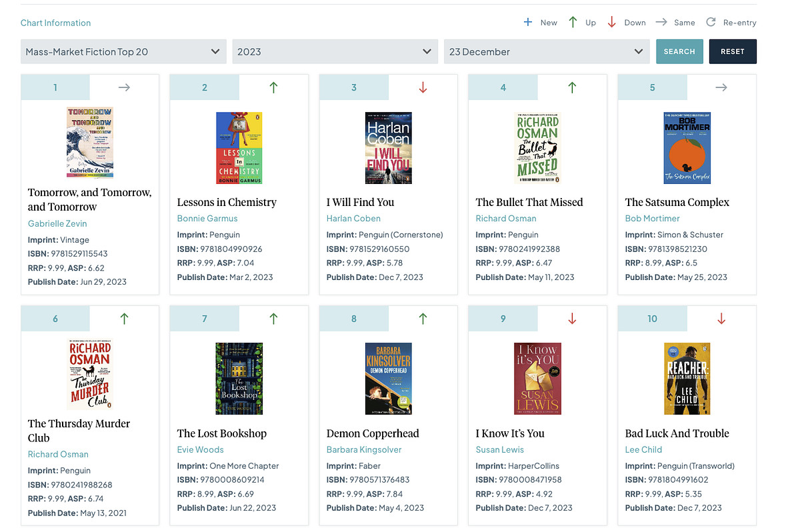The image size is (800, 532).
Task: Click the Lessons in Chemistry book cover
Action: (239, 148)
